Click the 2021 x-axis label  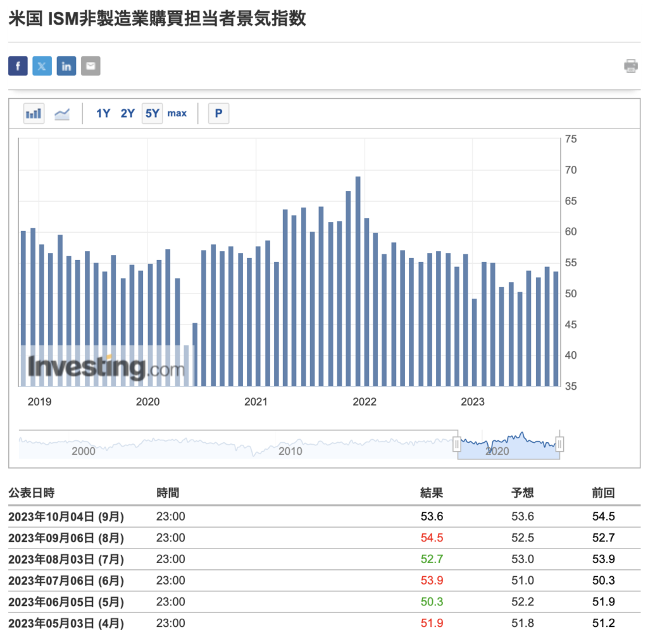click(256, 402)
